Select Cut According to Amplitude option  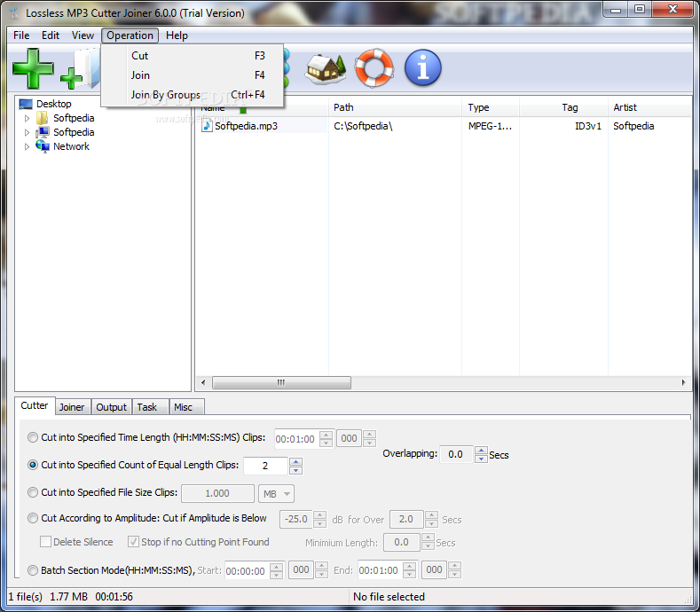coord(33,518)
